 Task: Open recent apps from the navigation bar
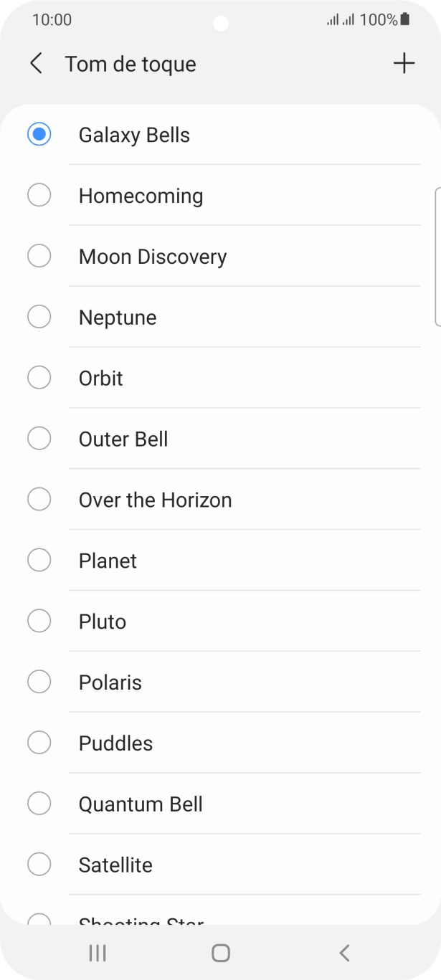96,953
